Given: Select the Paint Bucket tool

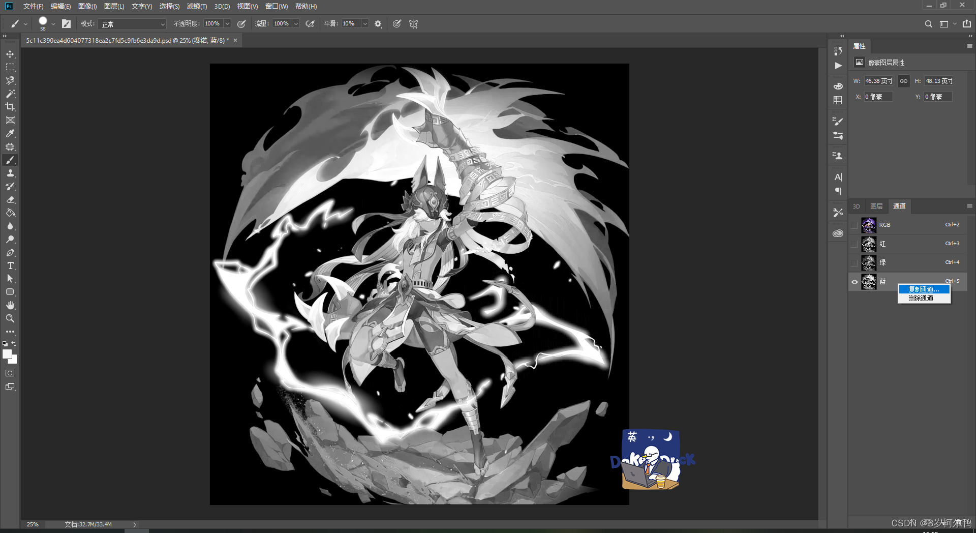Looking at the screenshot, I should [x=10, y=213].
